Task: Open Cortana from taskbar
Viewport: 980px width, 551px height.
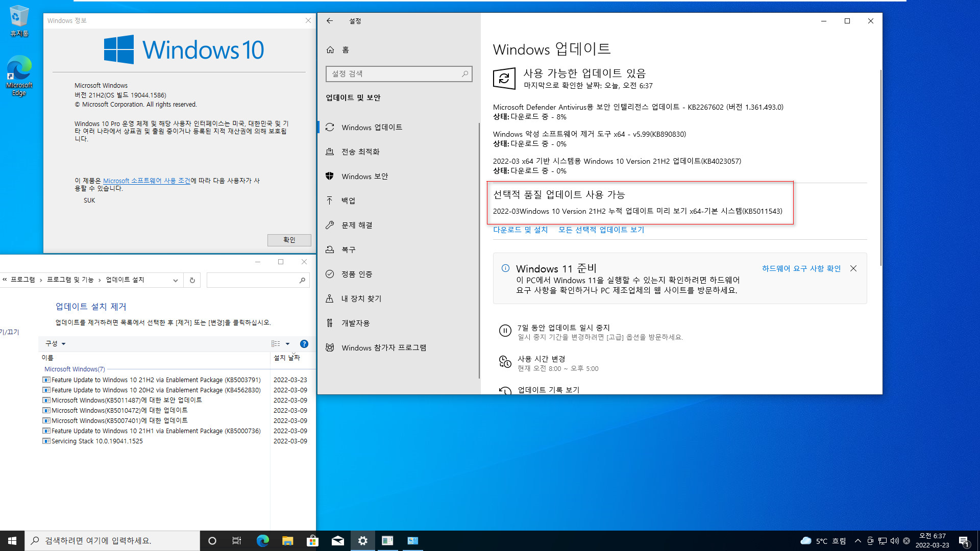Action: tap(212, 541)
